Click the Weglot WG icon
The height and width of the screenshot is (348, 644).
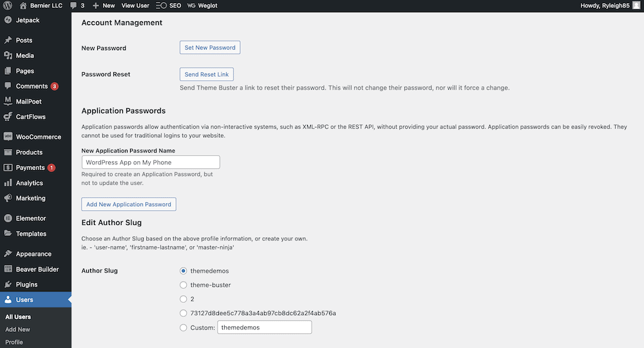(x=191, y=5)
